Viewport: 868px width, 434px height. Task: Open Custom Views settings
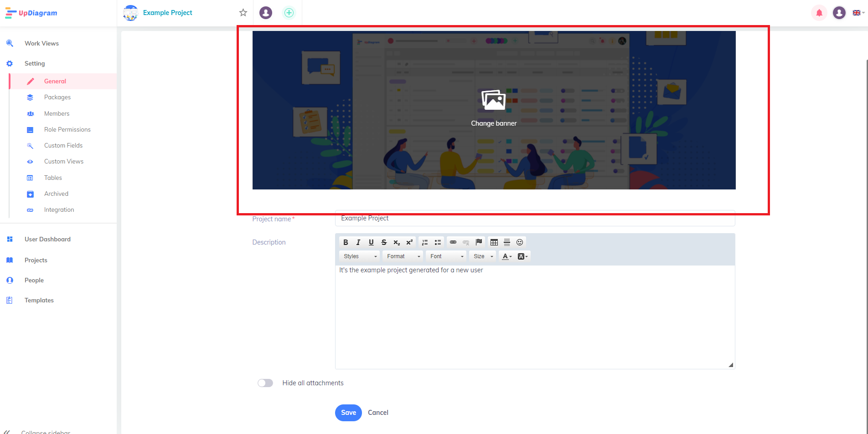(63, 161)
